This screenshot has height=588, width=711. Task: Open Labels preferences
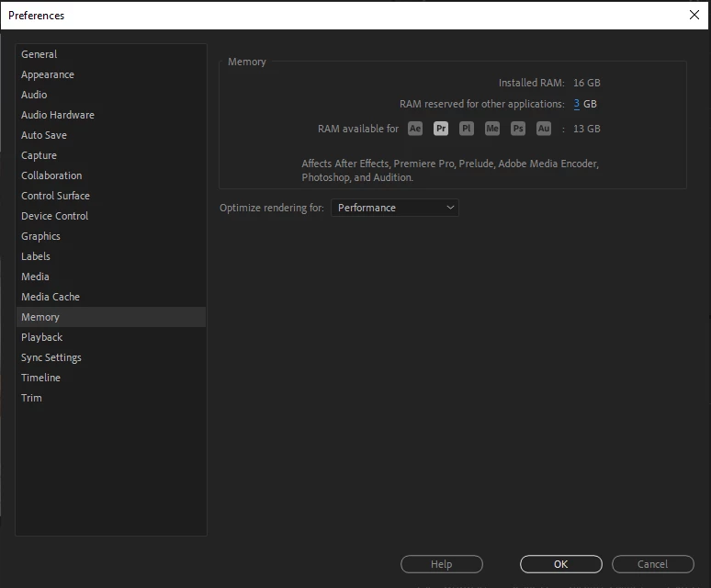111,256
